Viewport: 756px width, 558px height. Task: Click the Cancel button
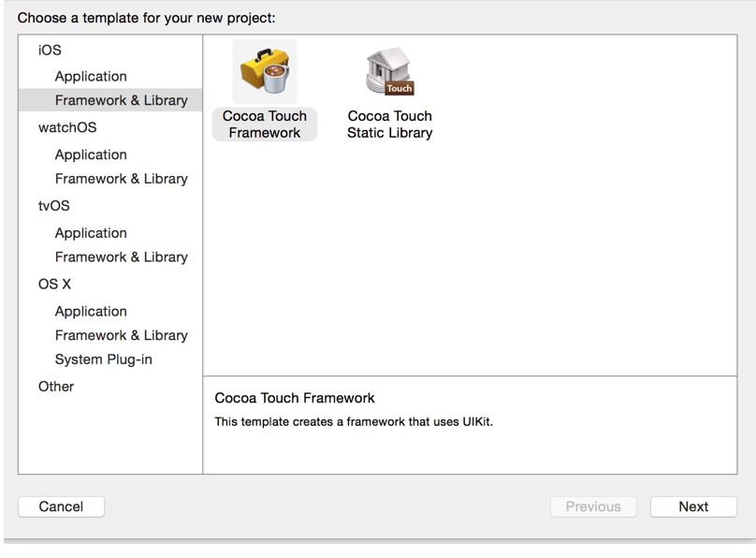coord(61,507)
